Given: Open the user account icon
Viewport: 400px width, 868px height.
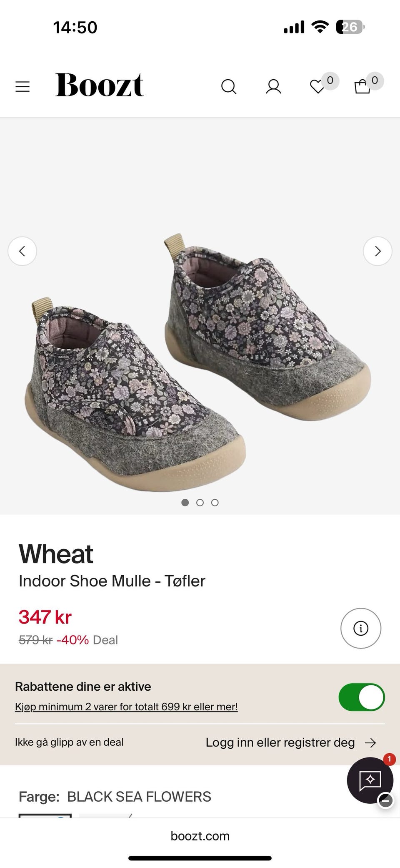Looking at the screenshot, I should (273, 87).
